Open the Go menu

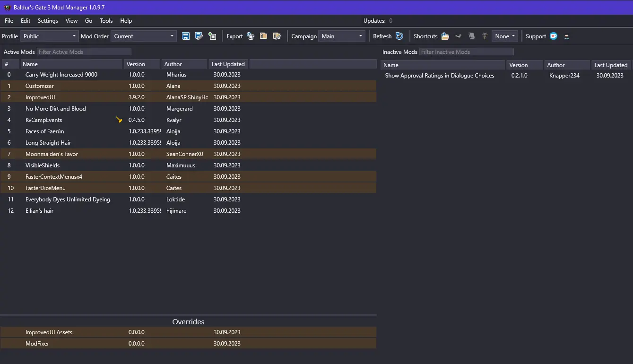(x=88, y=21)
